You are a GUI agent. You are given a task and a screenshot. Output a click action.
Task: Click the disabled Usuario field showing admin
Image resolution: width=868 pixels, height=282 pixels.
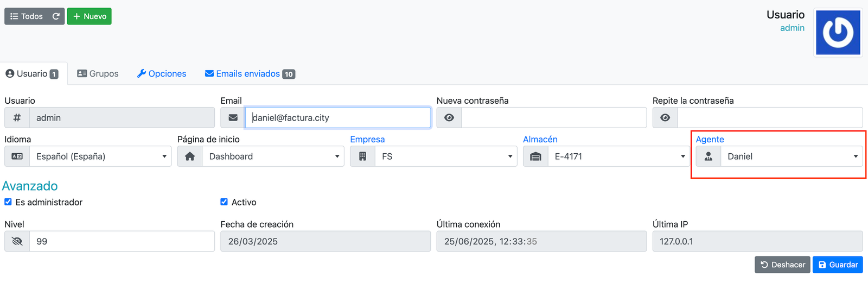tap(122, 118)
